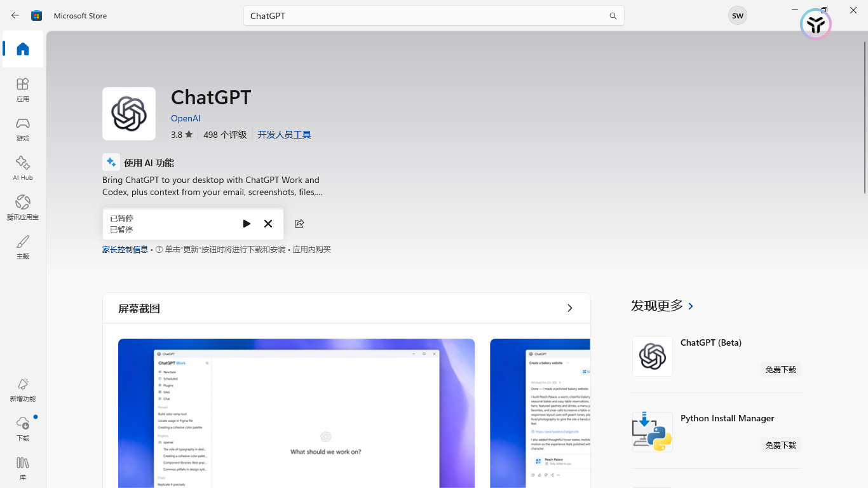The image size is (868, 488).
Task: Open the 开发人员工具 category link
Action: 284,135
